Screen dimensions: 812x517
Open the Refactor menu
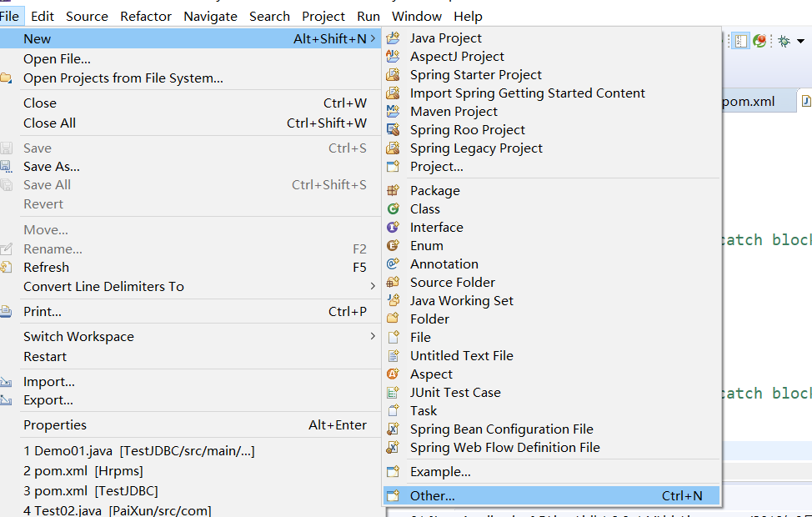146,17
